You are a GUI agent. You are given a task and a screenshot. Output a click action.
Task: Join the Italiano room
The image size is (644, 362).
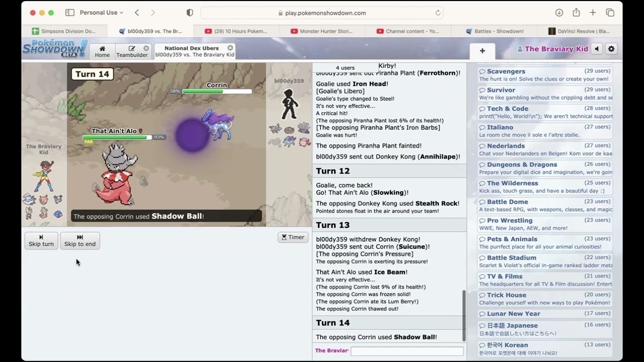click(545, 131)
